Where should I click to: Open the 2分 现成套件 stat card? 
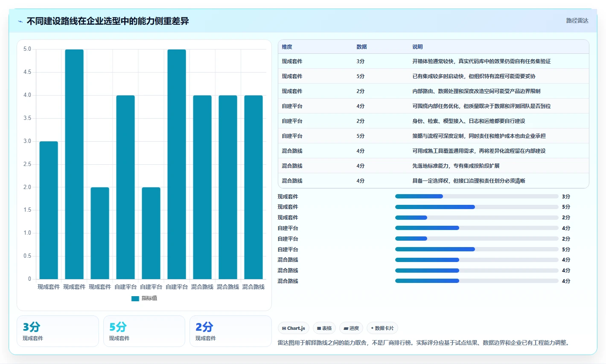pos(230,331)
